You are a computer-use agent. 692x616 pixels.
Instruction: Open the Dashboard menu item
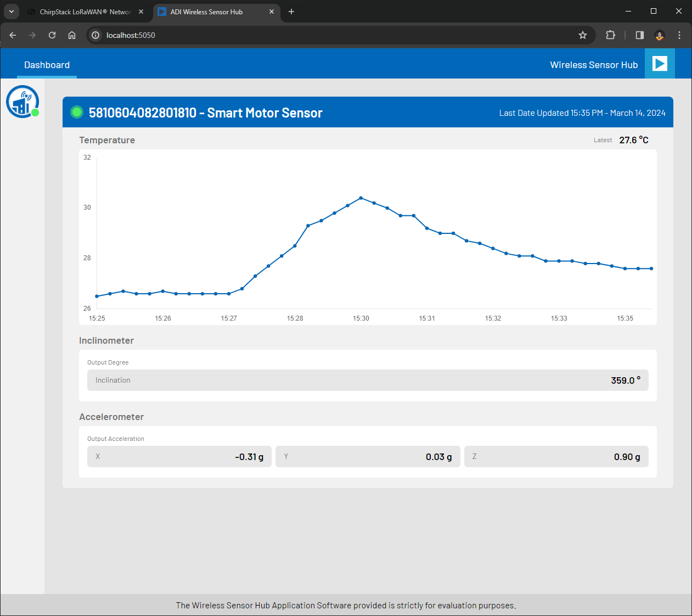point(47,64)
